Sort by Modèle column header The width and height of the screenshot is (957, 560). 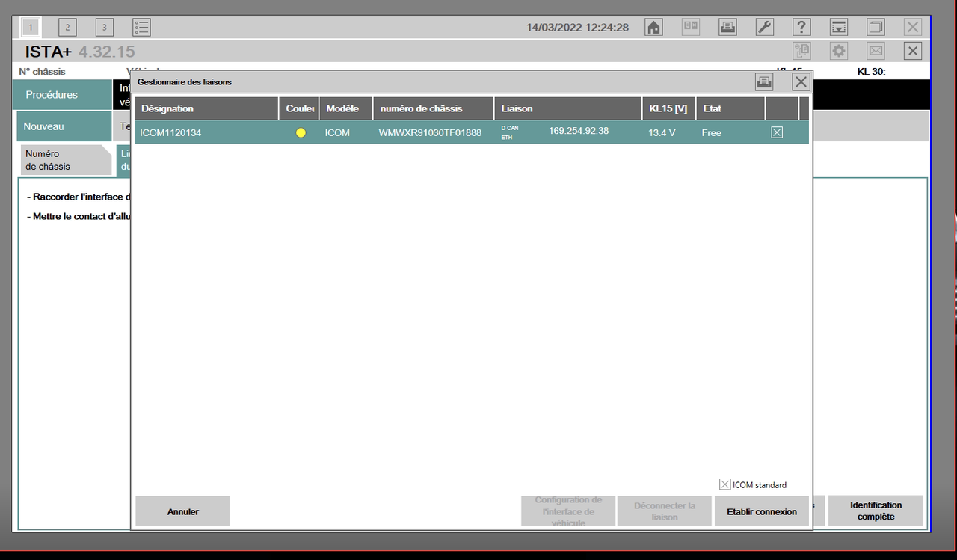point(346,108)
